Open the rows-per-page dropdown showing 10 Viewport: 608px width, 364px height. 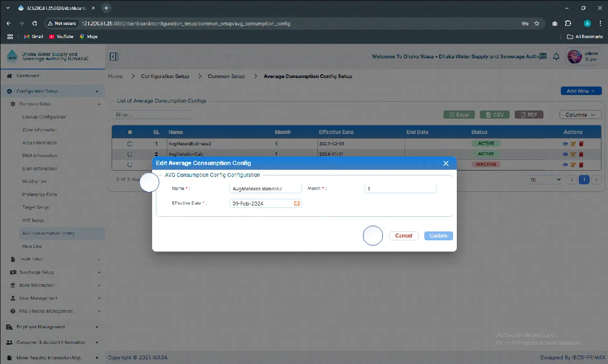[x=545, y=180]
